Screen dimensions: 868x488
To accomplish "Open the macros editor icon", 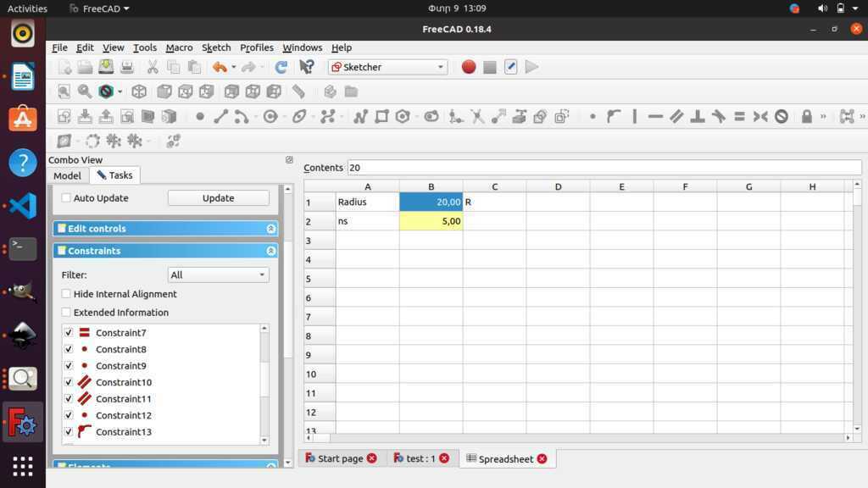I will click(x=510, y=67).
